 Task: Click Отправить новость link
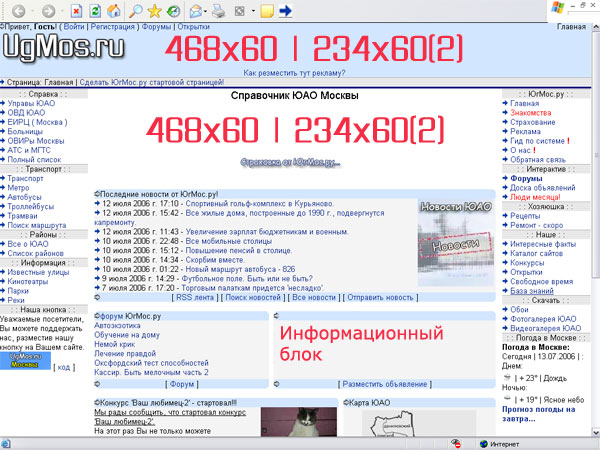tap(380, 297)
